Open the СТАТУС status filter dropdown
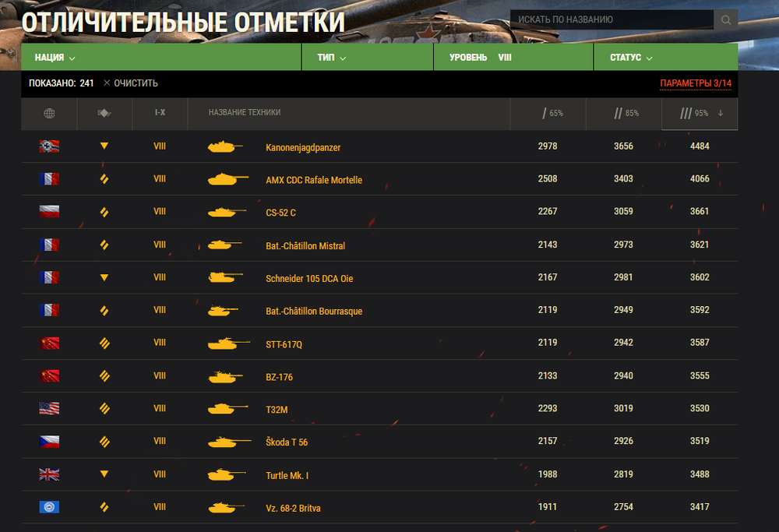779x532 pixels. point(666,57)
